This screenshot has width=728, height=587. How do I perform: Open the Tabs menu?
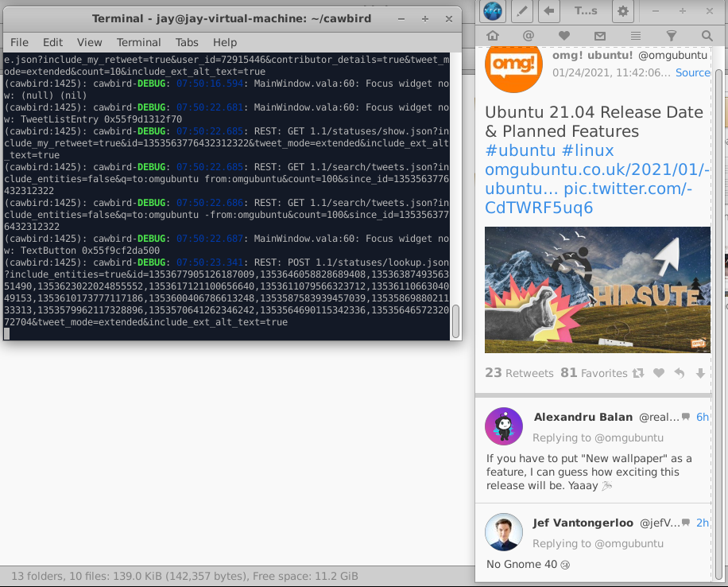187,42
